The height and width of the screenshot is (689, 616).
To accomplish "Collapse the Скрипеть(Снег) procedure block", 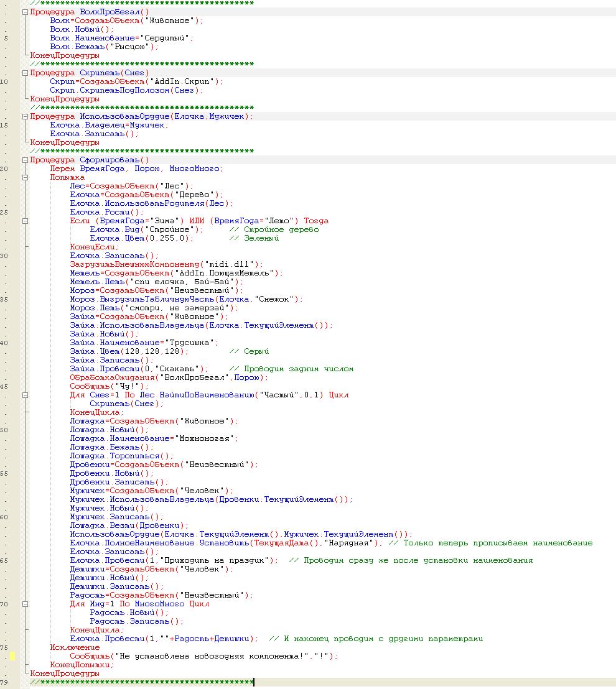I will point(25,73).
